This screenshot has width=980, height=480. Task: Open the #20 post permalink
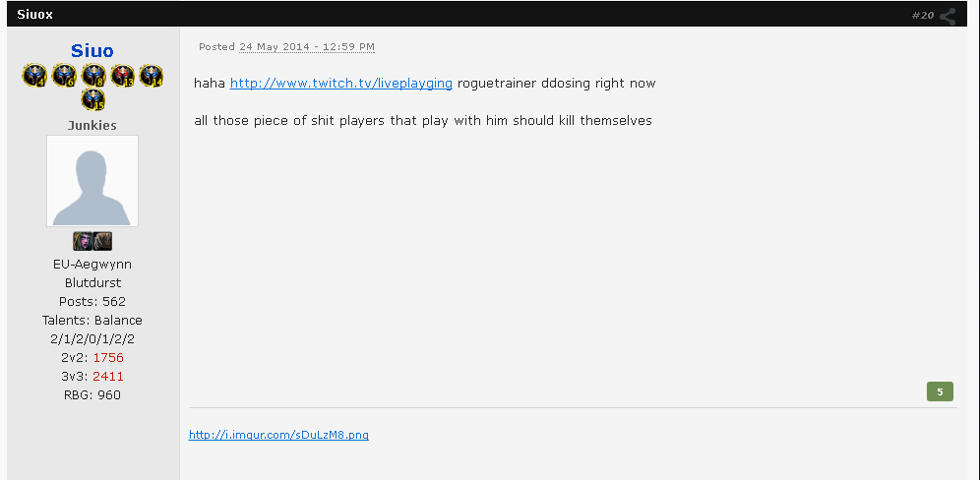coord(923,16)
